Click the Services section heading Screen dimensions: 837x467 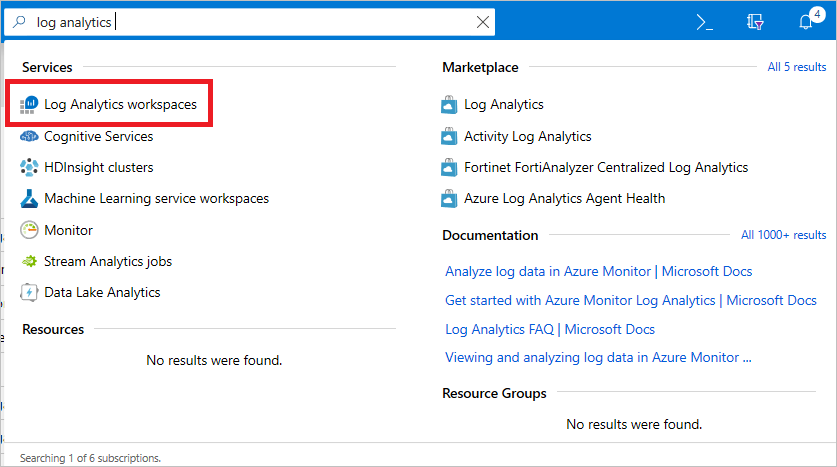coord(47,67)
